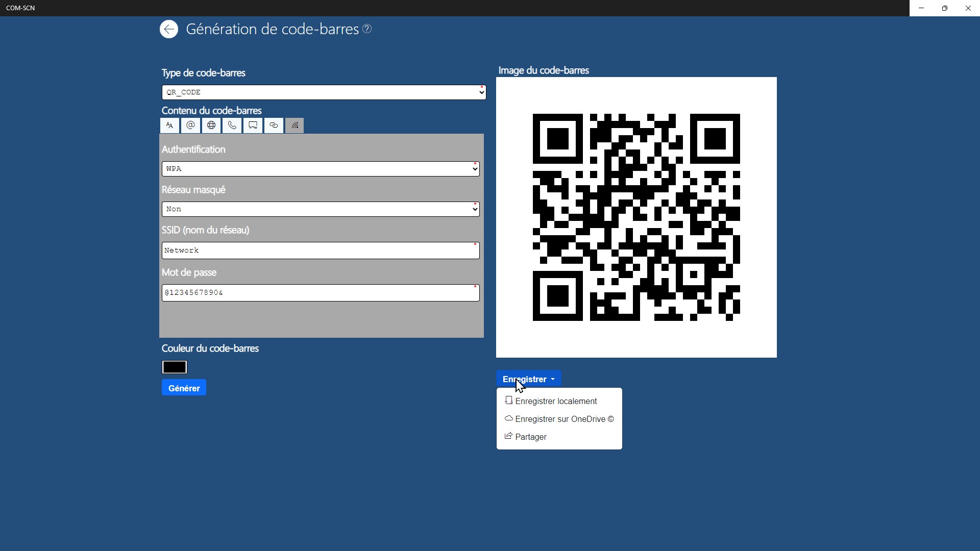Select the globe geolocation content icon

pyautogui.click(x=211, y=126)
